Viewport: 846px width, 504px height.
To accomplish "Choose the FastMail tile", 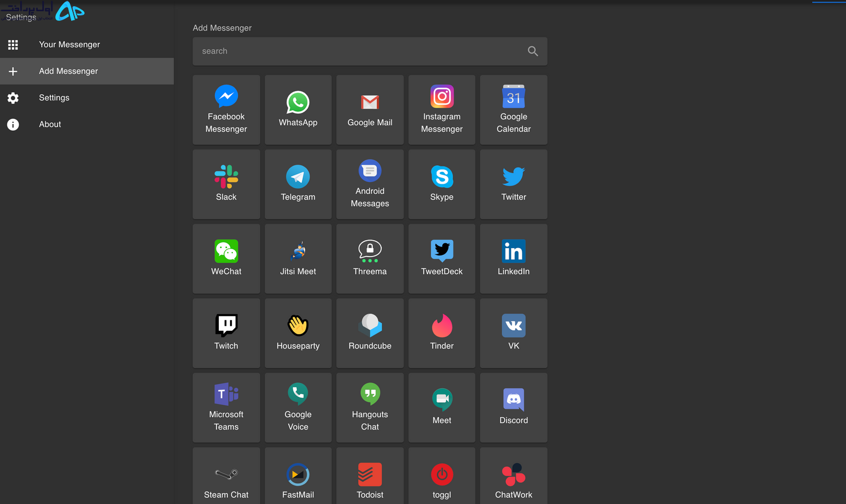I will click(298, 476).
